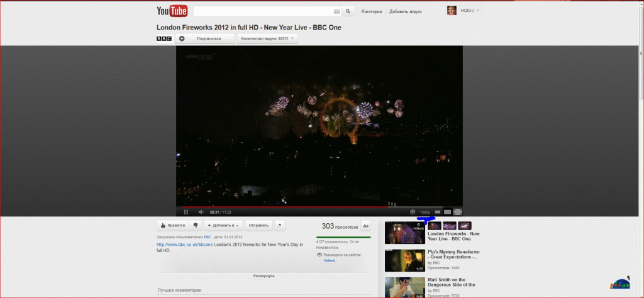Image resolution: width=644 pixels, height=298 pixels.
Task: Open Pip's Mystery Benefactor video title
Action: coord(453,255)
